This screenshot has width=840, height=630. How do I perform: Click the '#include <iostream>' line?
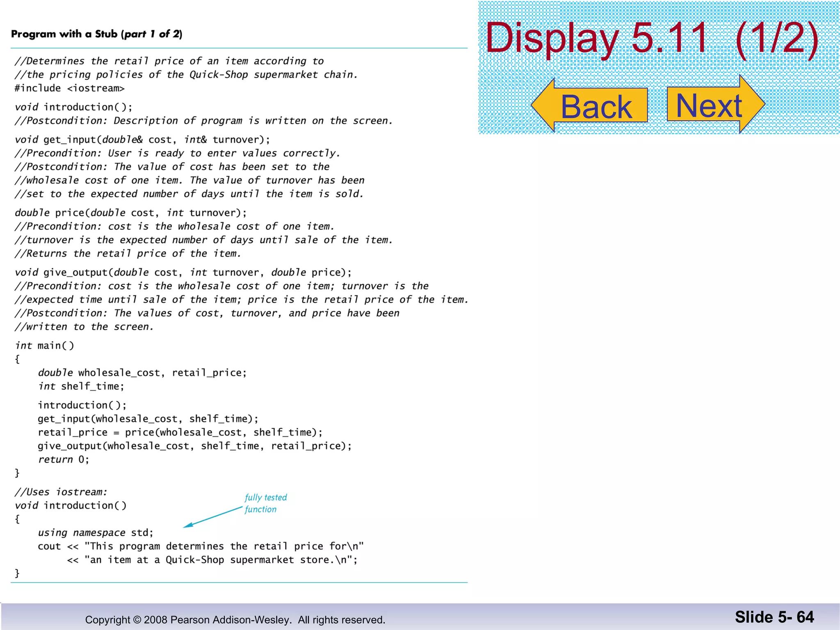point(70,88)
